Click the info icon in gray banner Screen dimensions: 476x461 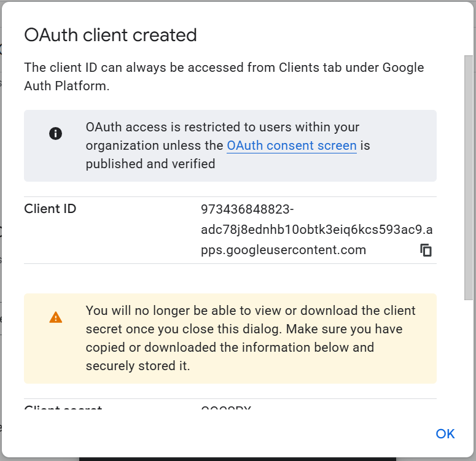[x=56, y=134]
